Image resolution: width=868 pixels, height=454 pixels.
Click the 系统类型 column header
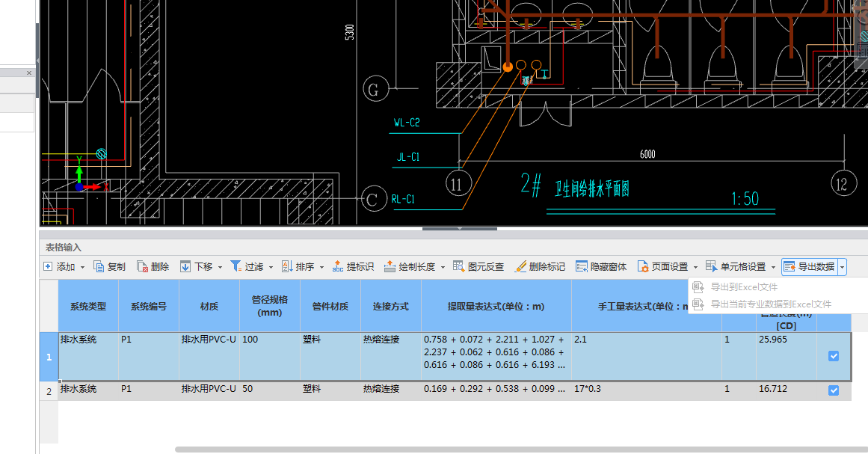click(x=88, y=306)
